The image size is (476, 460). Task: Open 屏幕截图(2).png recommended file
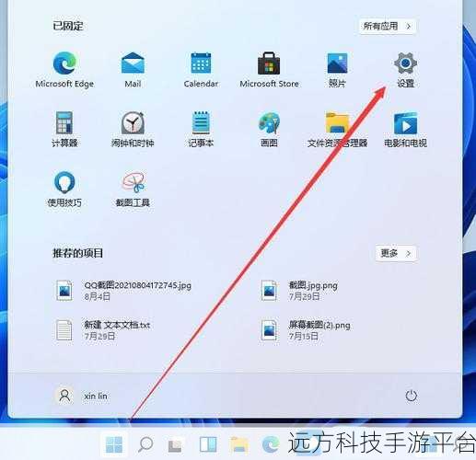[306, 330]
